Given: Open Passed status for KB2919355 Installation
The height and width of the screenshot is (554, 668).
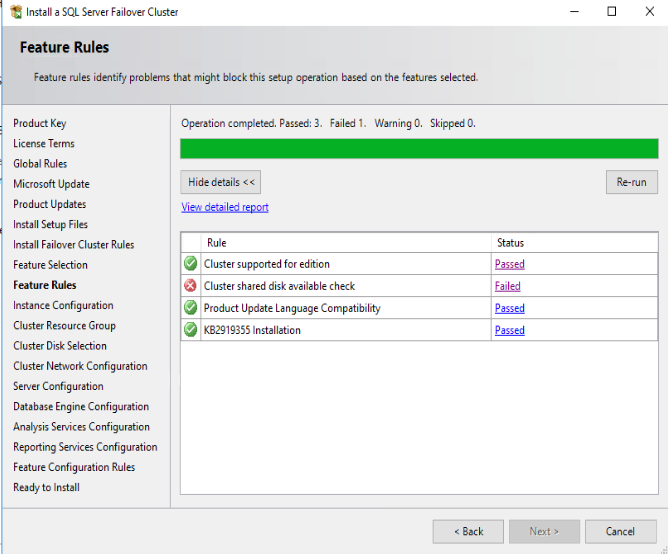Looking at the screenshot, I should click(510, 330).
